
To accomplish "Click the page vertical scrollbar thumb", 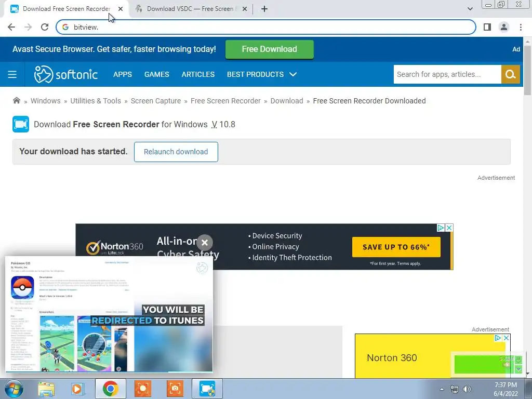I will coord(527,71).
